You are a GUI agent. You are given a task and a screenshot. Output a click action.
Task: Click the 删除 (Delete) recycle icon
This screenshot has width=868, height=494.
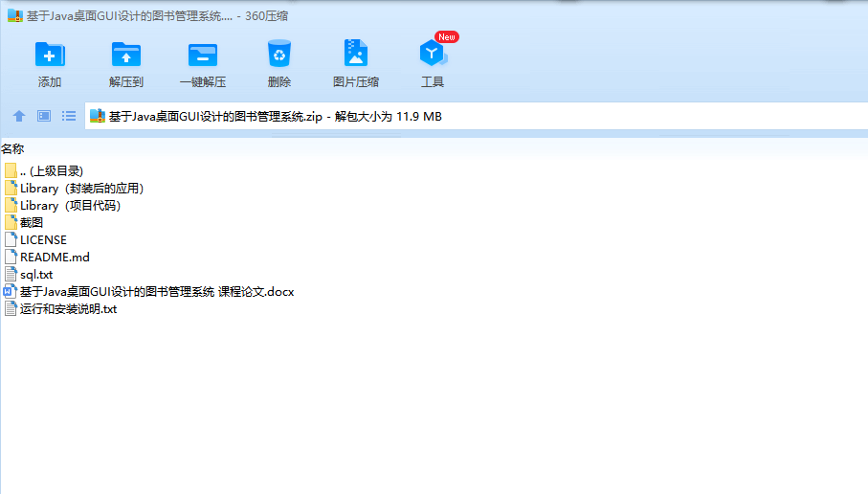point(279,54)
